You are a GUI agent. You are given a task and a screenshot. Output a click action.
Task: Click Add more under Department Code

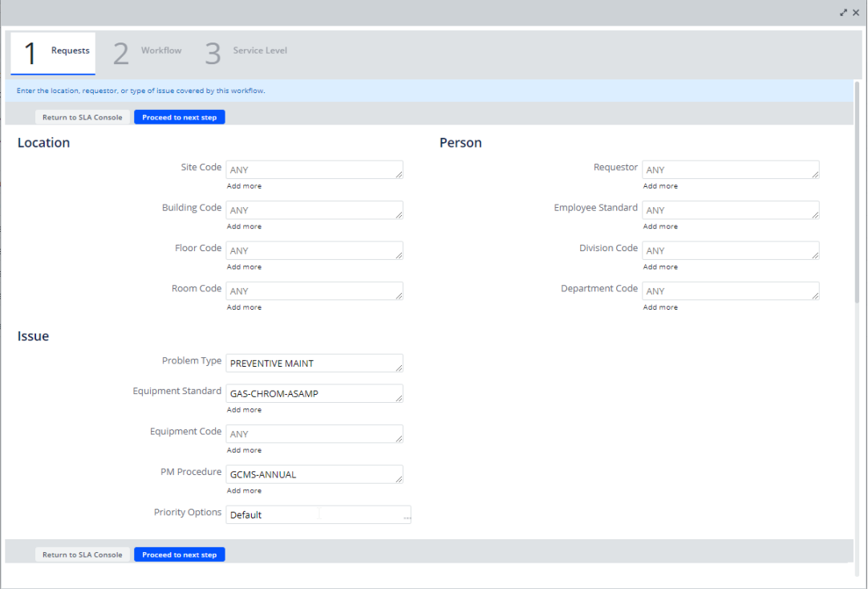click(660, 307)
